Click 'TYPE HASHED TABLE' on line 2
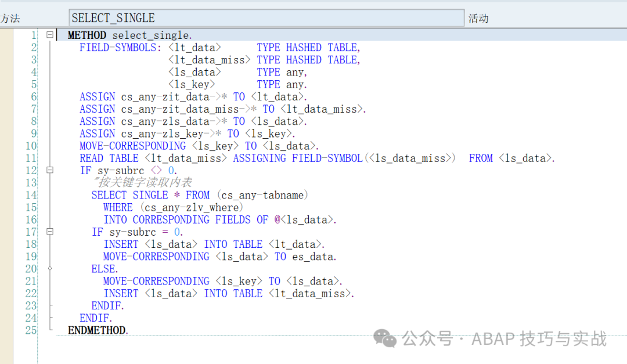Screen dimensions: 627x364 click(307, 48)
